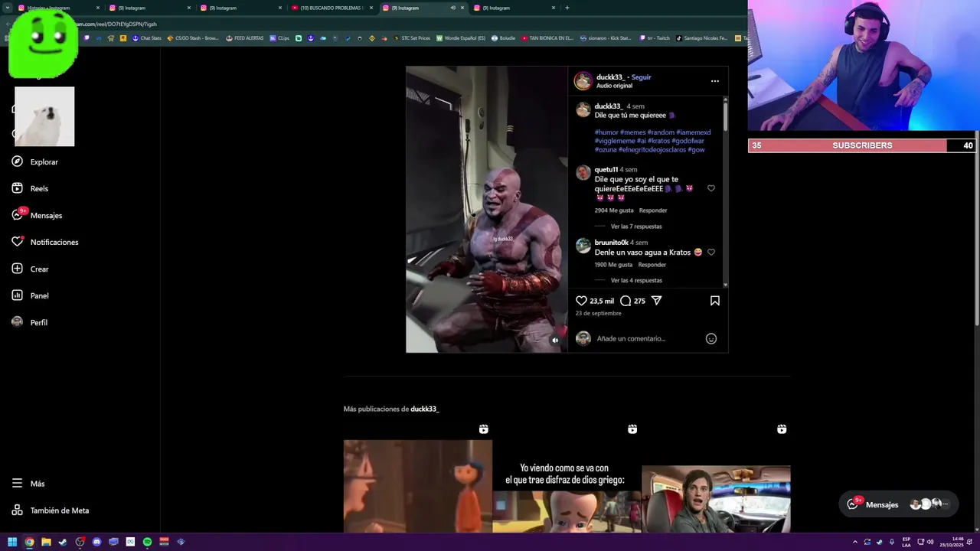This screenshot has height=551, width=980.
Task: Open Explorar in Instagram sidebar
Action: [34, 161]
